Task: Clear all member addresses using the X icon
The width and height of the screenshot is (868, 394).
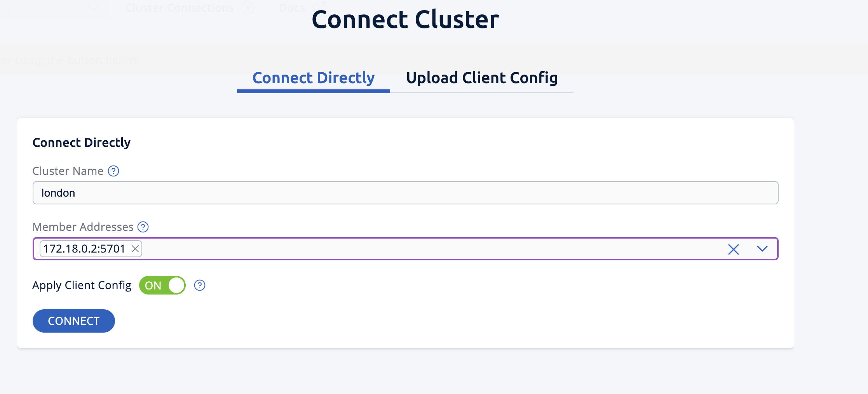Action: (x=734, y=249)
